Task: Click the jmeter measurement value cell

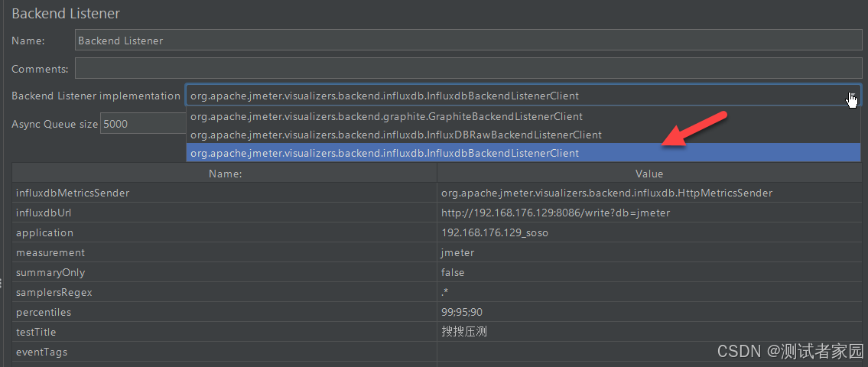Action: 649,252
